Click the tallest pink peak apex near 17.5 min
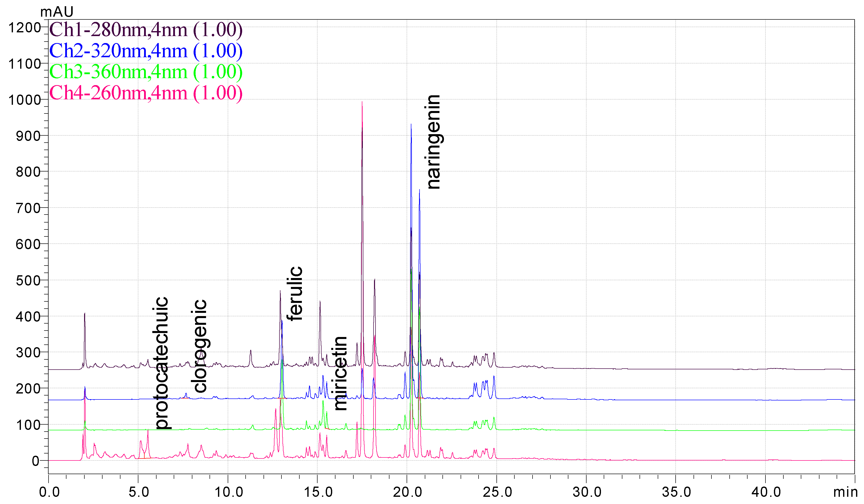This screenshot has width=864, height=504. coord(362,102)
